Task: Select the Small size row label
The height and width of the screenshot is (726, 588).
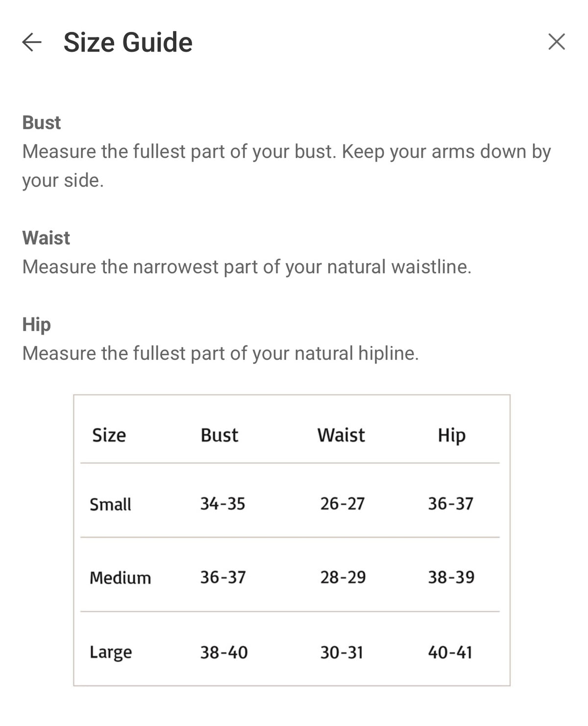Action: click(110, 504)
